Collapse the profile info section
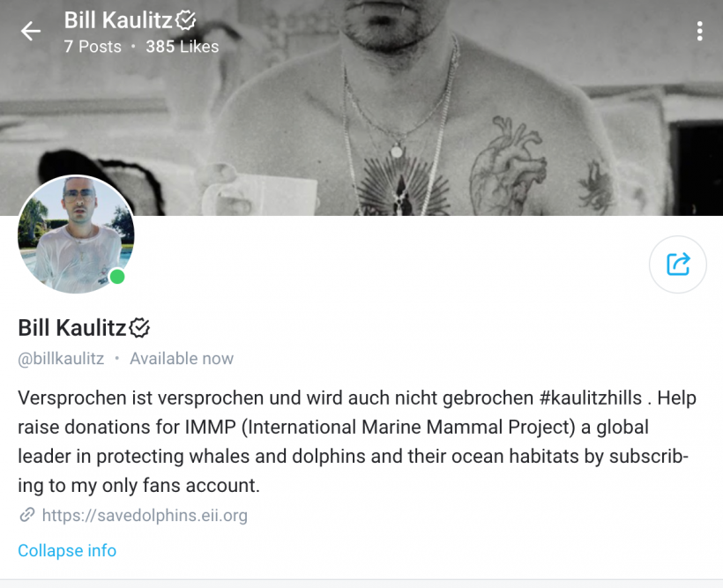 [67, 550]
